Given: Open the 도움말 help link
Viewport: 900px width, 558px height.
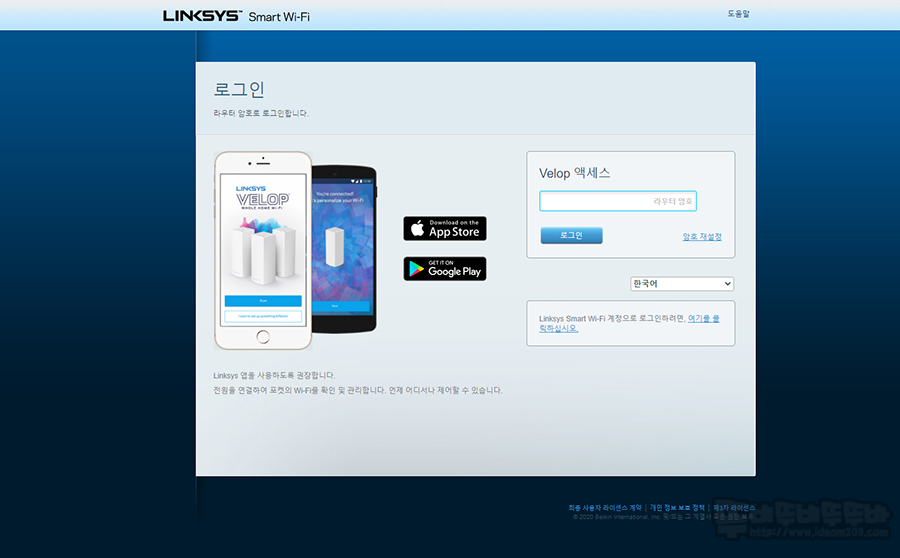Looking at the screenshot, I should click(x=738, y=13).
